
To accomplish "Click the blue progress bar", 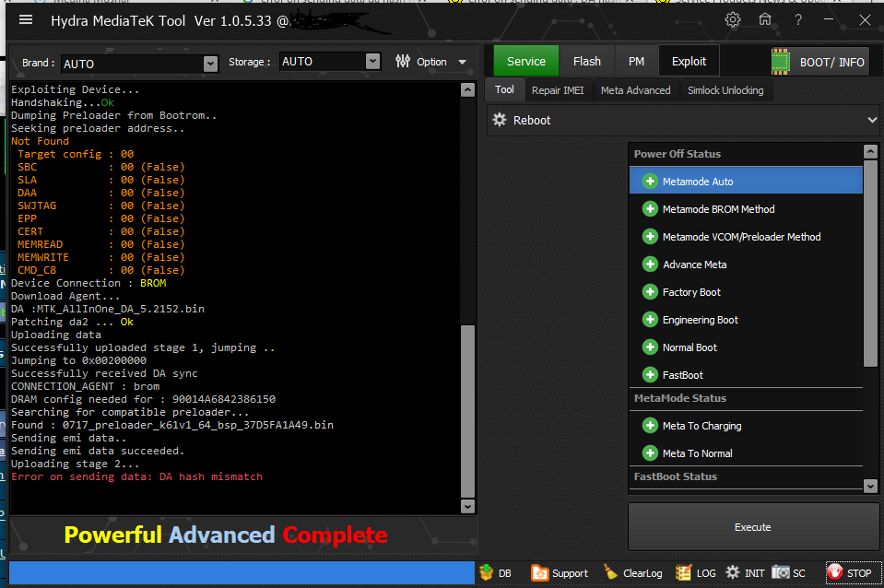I will [242, 572].
